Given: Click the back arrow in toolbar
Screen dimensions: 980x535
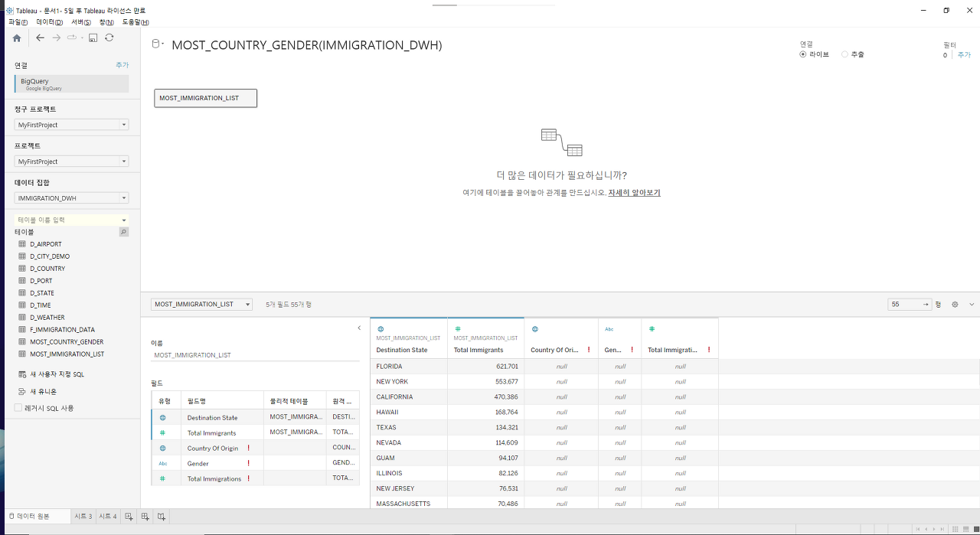Looking at the screenshot, I should pyautogui.click(x=41, y=38).
